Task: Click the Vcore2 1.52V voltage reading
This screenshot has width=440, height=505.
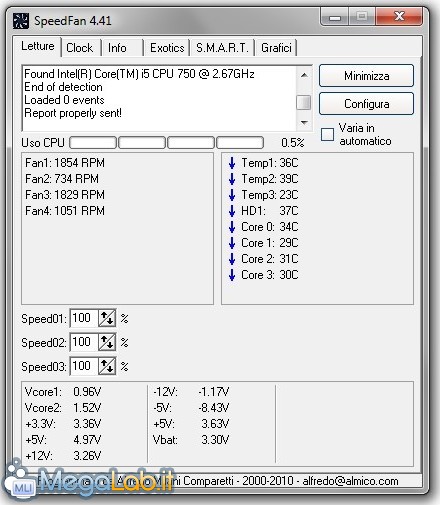Action: pyautogui.click(x=63, y=408)
